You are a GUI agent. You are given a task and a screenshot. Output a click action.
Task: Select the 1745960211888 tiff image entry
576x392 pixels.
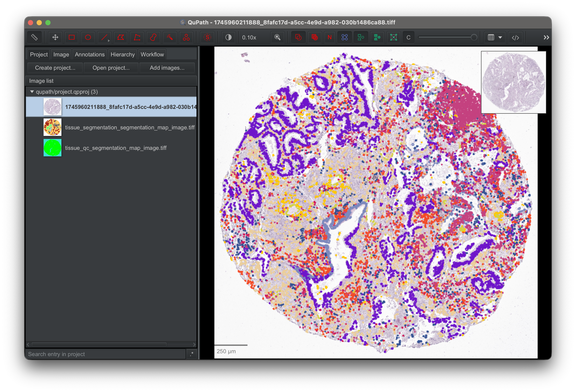[111, 107]
